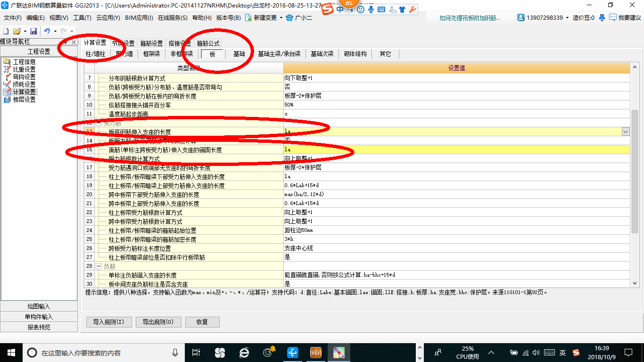This screenshot has width=644, height=362.
Task: Click the 导出规则(O) button
Action: [x=158, y=322]
